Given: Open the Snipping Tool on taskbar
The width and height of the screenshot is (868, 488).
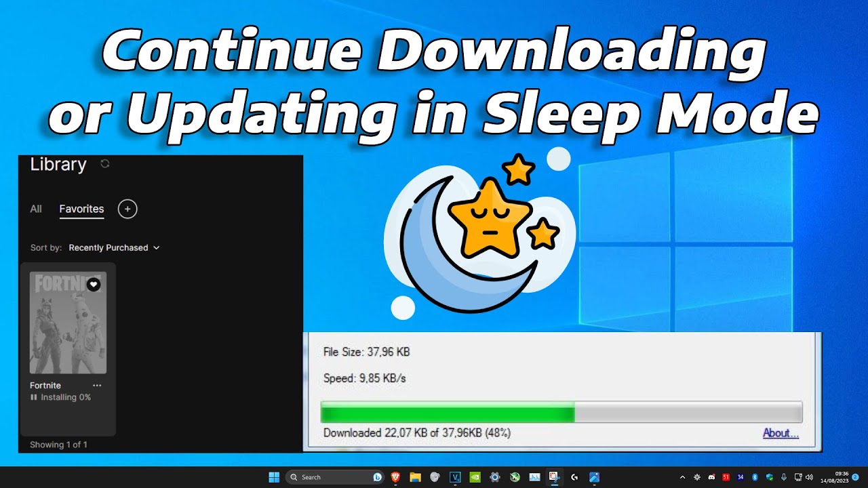Looking at the screenshot, I should [x=554, y=477].
